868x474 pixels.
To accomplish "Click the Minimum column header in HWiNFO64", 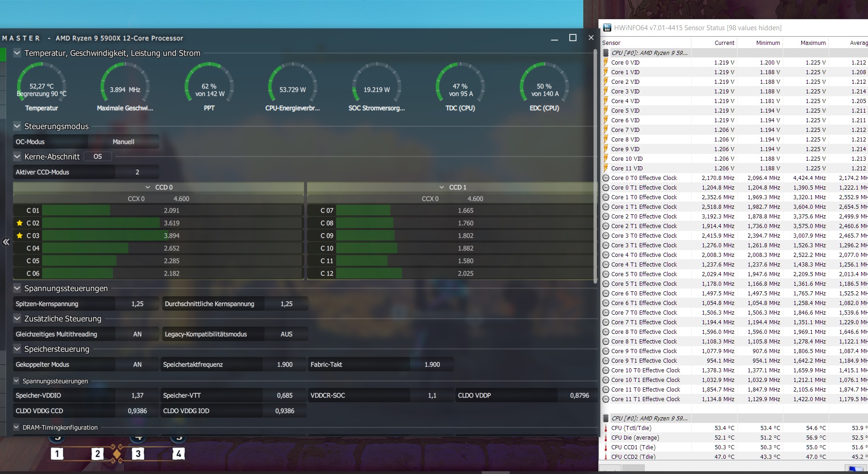I will (x=760, y=43).
